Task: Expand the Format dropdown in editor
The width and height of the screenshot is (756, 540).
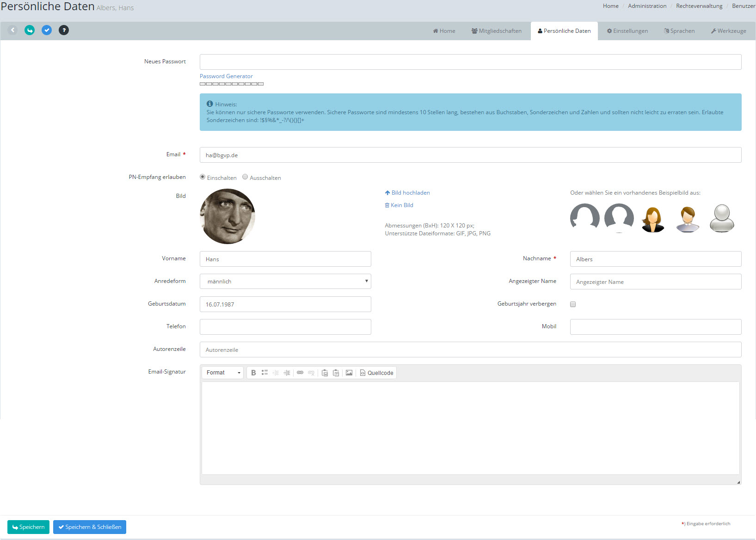Action: (223, 373)
